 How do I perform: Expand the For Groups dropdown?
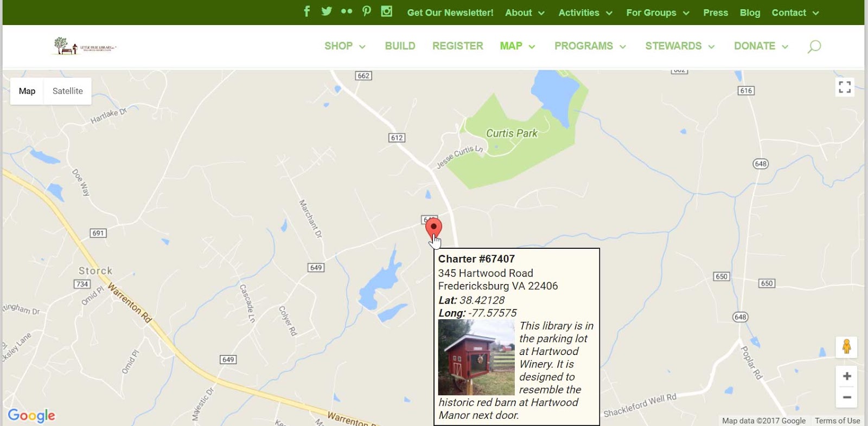coord(658,12)
